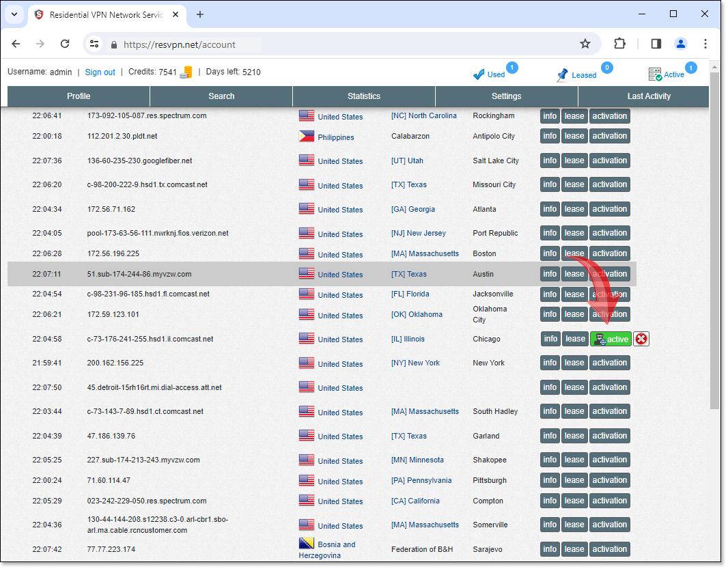The height and width of the screenshot is (569, 728).
Task: Click the vertical page scrollbar
Action: [x=714, y=239]
